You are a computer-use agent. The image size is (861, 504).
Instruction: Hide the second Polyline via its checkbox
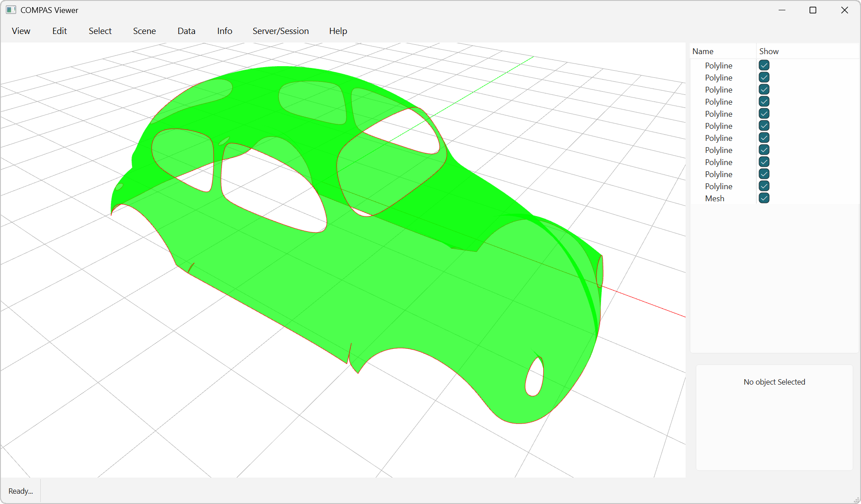[764, 77]
